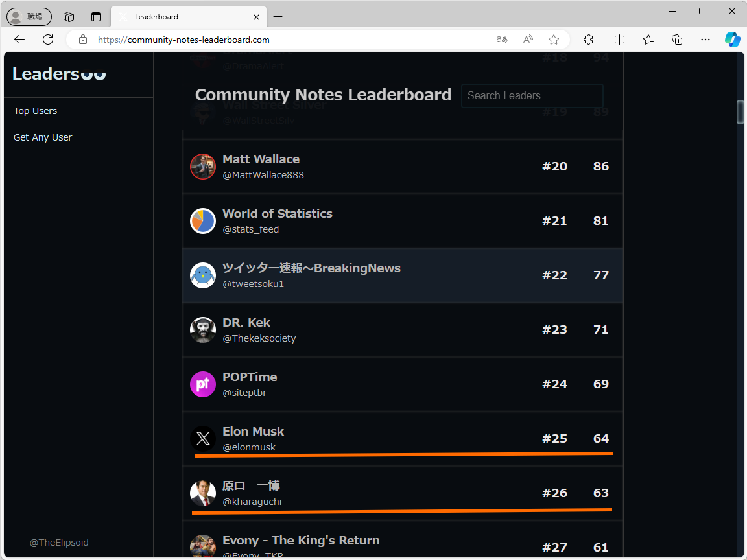Open the favorites list
The height and width of the screenshot is (560, 747).
pyautogui.click(x=648, y=40)
